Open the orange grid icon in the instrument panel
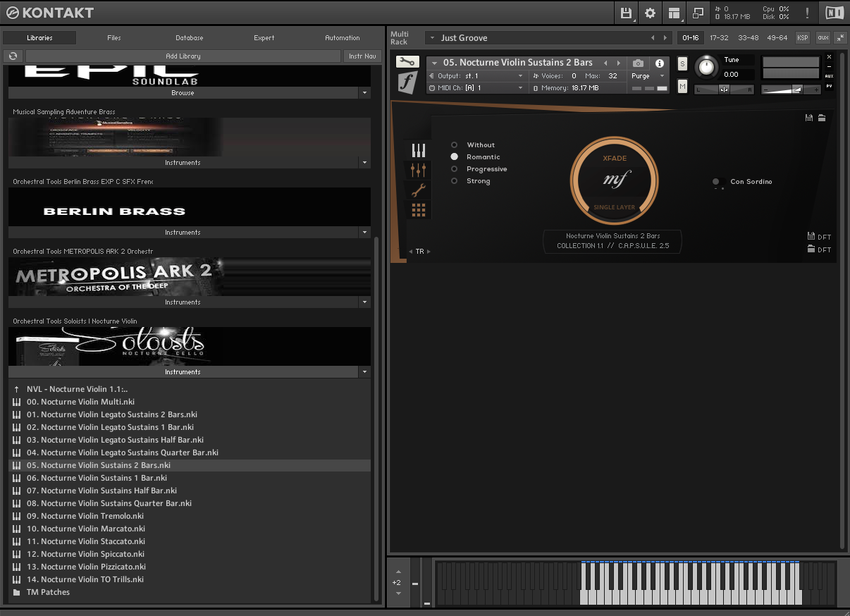850x616 pixels. [x=419, y=209]
